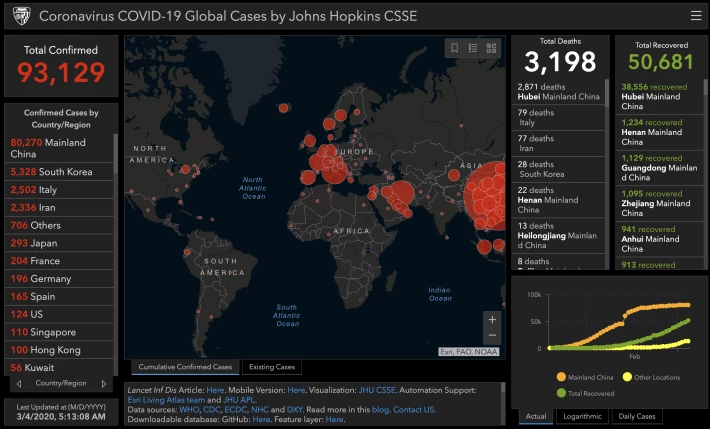Select Singapore in country list
This screenshot has height=429, width=710.
click(x=59, y=332)
